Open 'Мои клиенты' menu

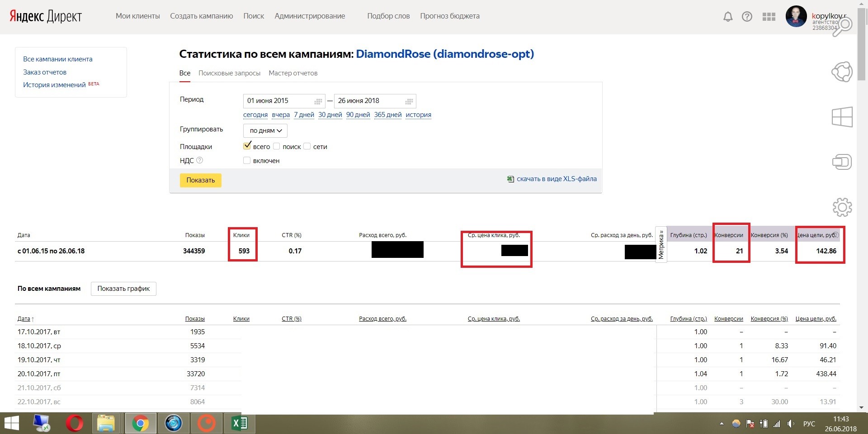pyautogui.click(x=138, y=16)
